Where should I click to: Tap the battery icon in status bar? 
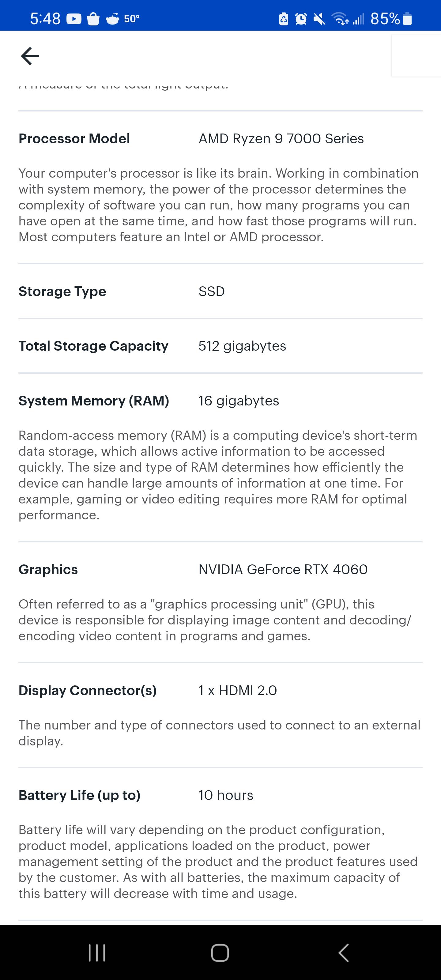point(407,19)
